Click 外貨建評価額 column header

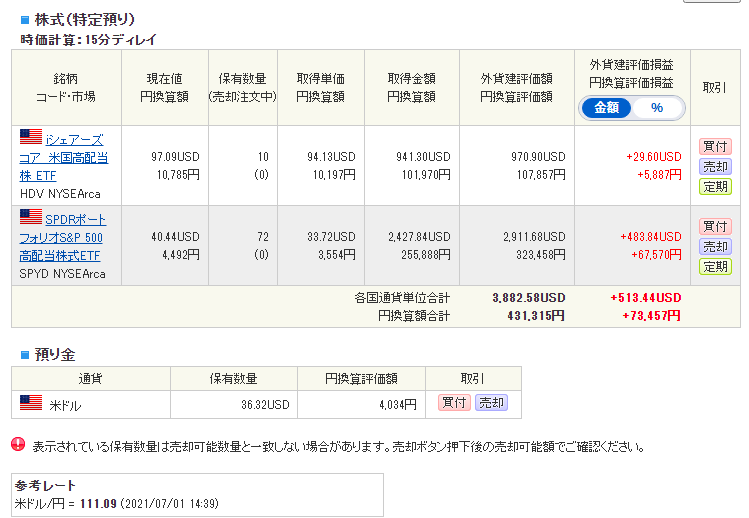click(516, 87)
